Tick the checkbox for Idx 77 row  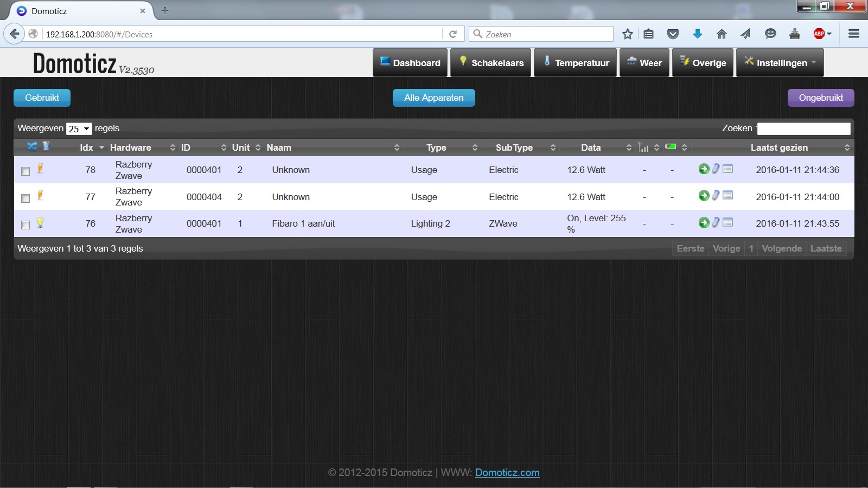point(25,198)
